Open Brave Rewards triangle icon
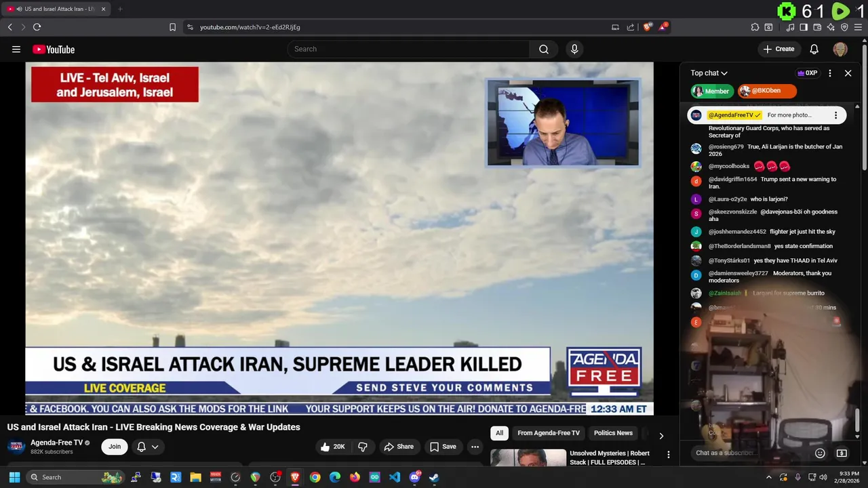The image size is (868, 488). (x=663, y=27)
